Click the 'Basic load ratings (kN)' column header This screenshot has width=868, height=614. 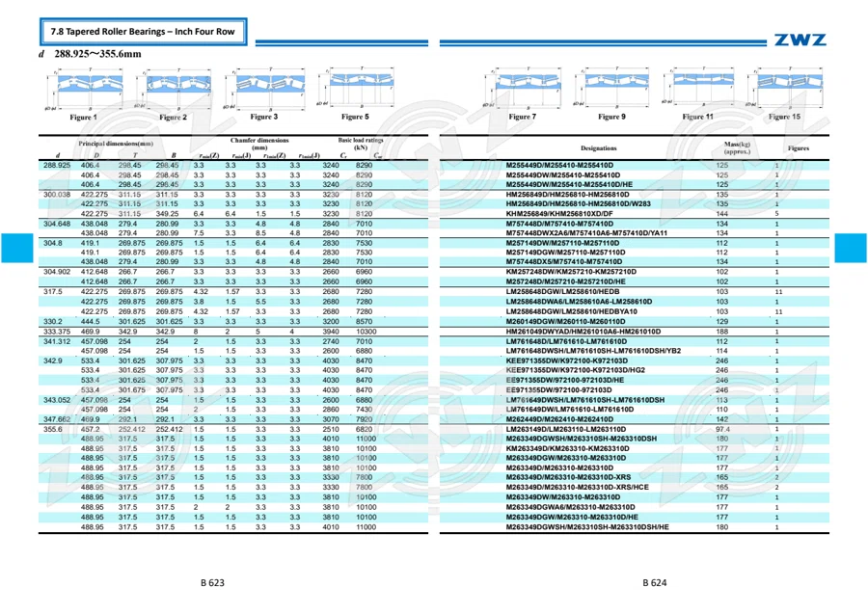click(361, 144)
